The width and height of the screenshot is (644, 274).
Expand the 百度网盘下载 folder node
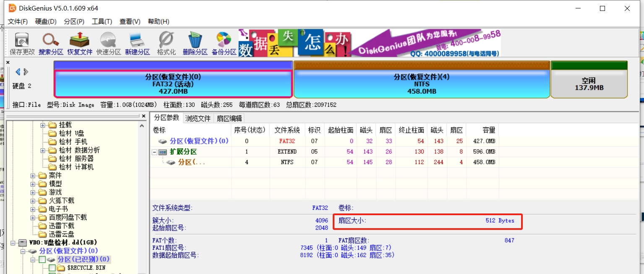(33, 217)
